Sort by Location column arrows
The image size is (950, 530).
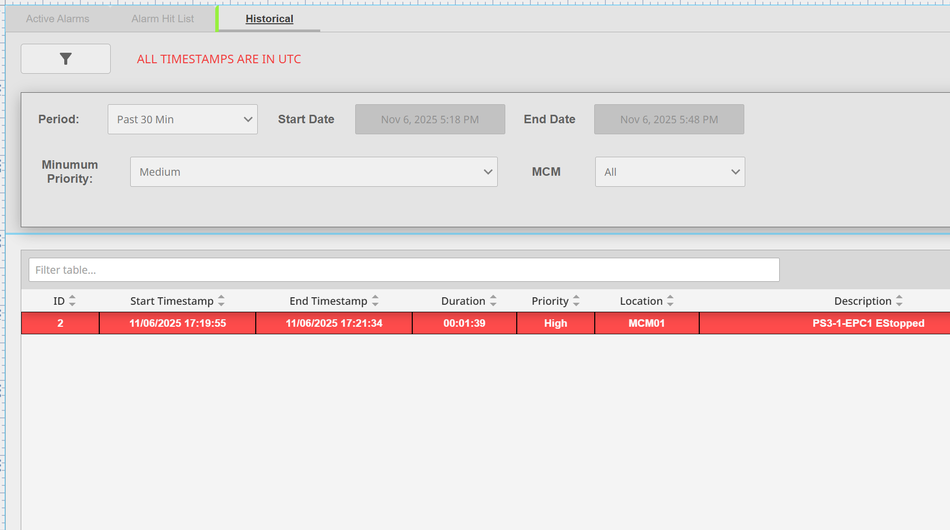point(670,301)
